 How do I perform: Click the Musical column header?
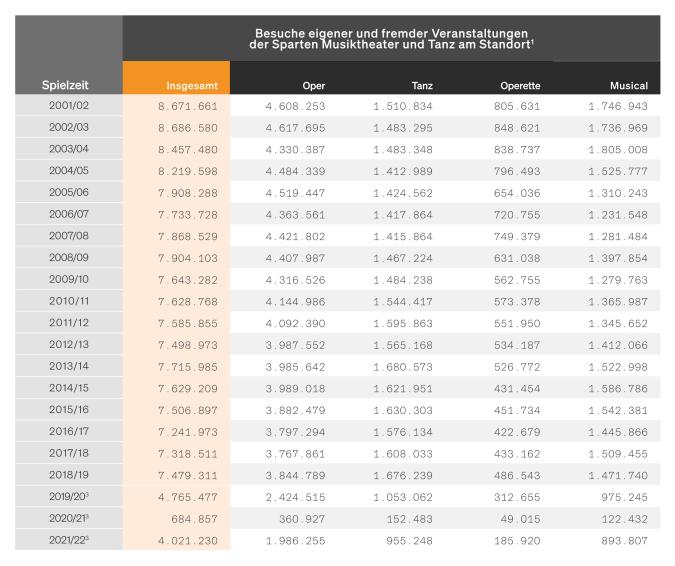(628, 86)
